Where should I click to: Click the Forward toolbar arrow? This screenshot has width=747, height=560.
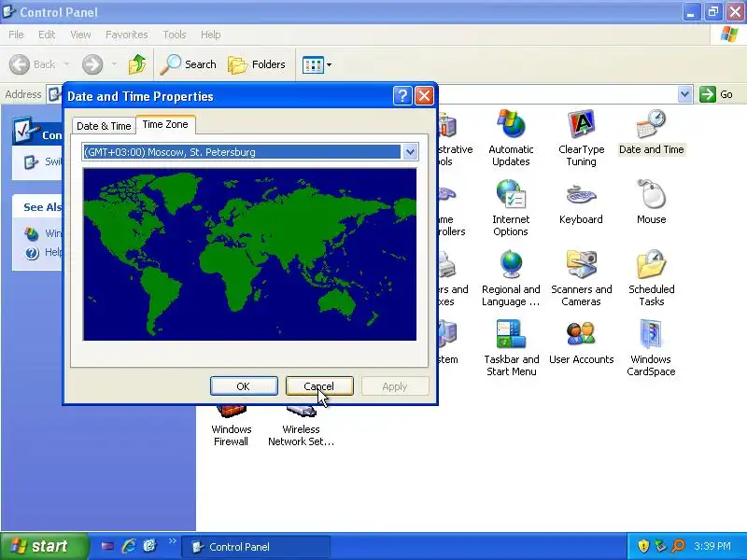coord(92,64)
